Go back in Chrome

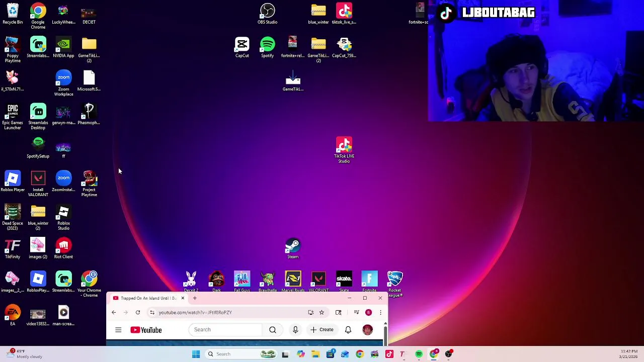[x=114, y=312]
